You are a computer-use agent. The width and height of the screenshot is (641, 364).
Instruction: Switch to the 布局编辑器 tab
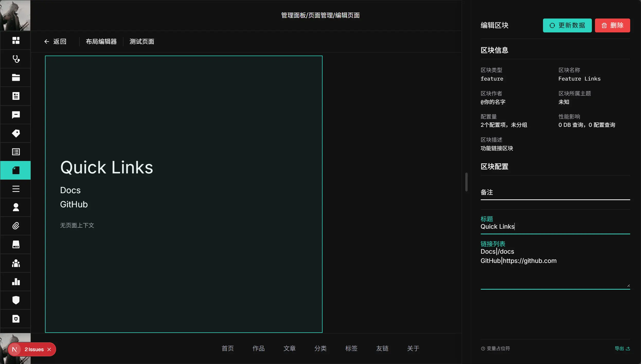(101, 41)
